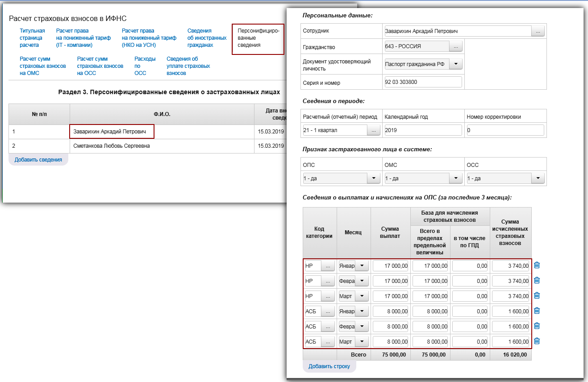
Task: Edit Сумма выплат in НР Январь row
Action: [390, 266]
